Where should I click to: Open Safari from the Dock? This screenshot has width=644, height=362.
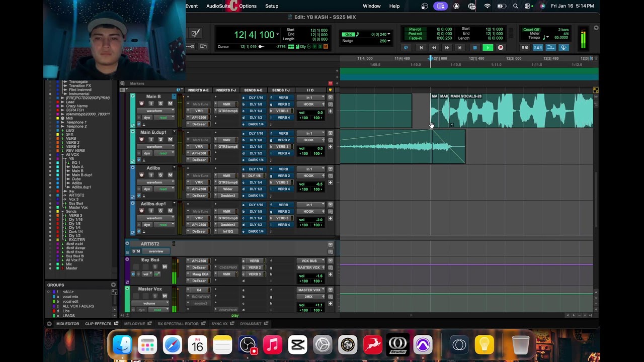172,345
